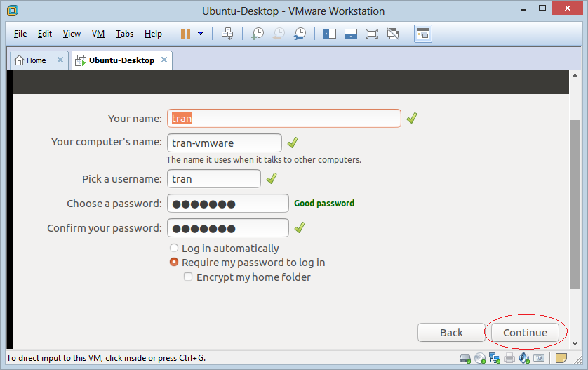Select the Ubuntu-Desktop tab

coord(121,60)
